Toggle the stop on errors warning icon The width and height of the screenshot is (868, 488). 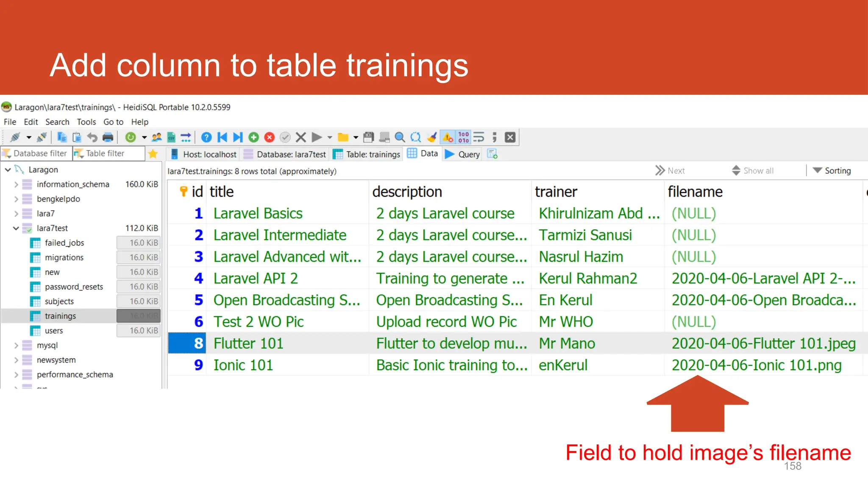tap(448, 137)
